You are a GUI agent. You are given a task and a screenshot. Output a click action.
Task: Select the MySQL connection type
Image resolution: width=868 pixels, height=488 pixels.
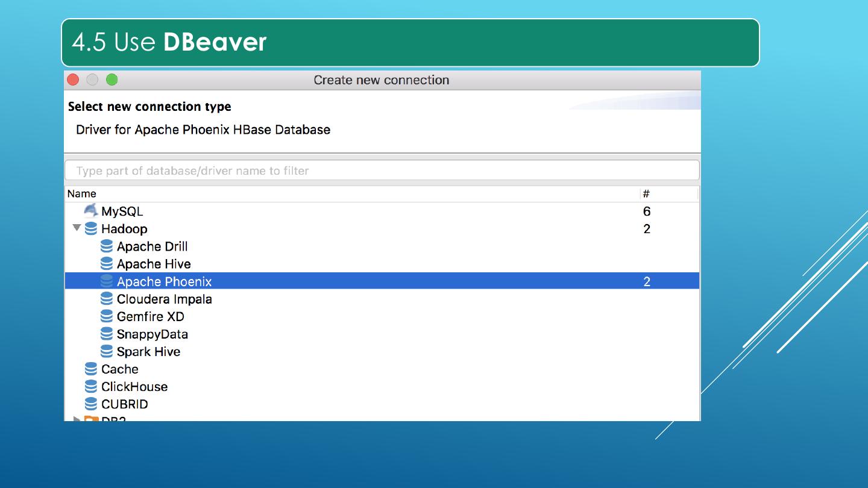[122, 211]
